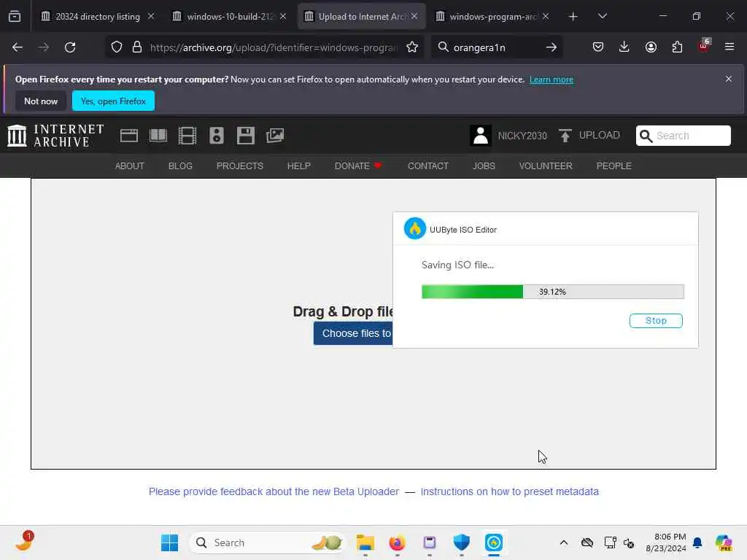Open the 8:06 PM clock and date
This screenshot has width=747, height=560.
pos(665,542)
